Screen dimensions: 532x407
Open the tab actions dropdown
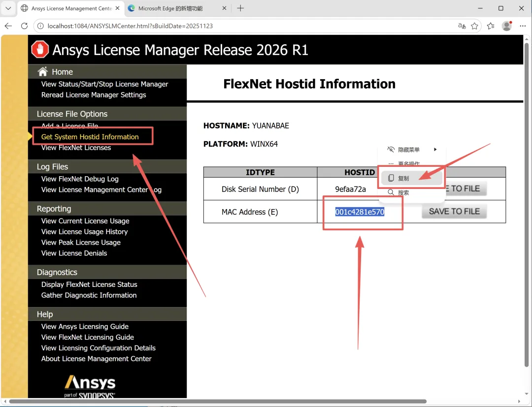pyautogui.click(x=8, y=8)
